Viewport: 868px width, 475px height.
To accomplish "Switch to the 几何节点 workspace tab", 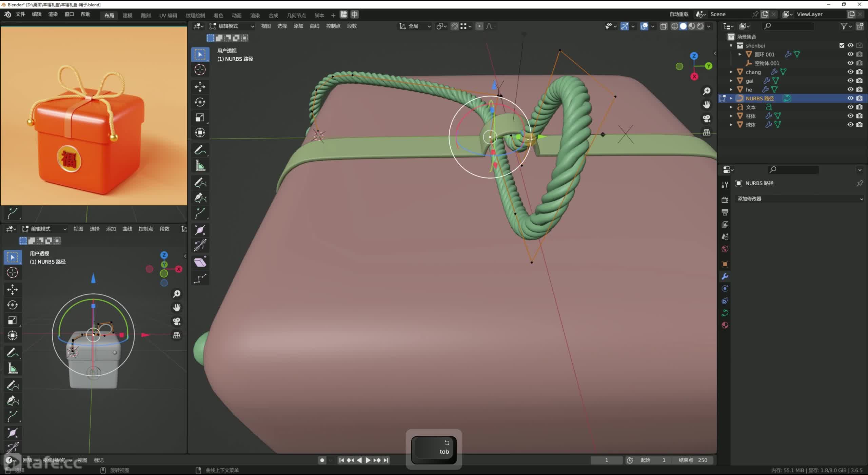I will coord(296,15).
